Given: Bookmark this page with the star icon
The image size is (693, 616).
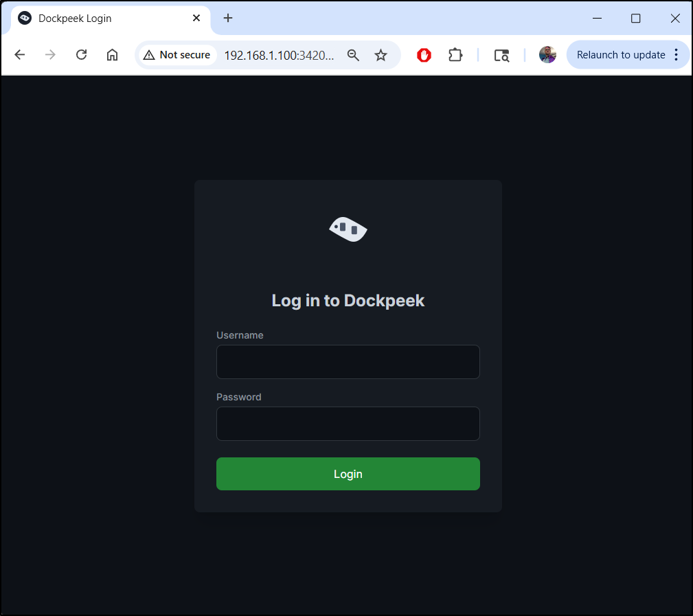Looking at the screenshot, I should [x=380, y=55].
